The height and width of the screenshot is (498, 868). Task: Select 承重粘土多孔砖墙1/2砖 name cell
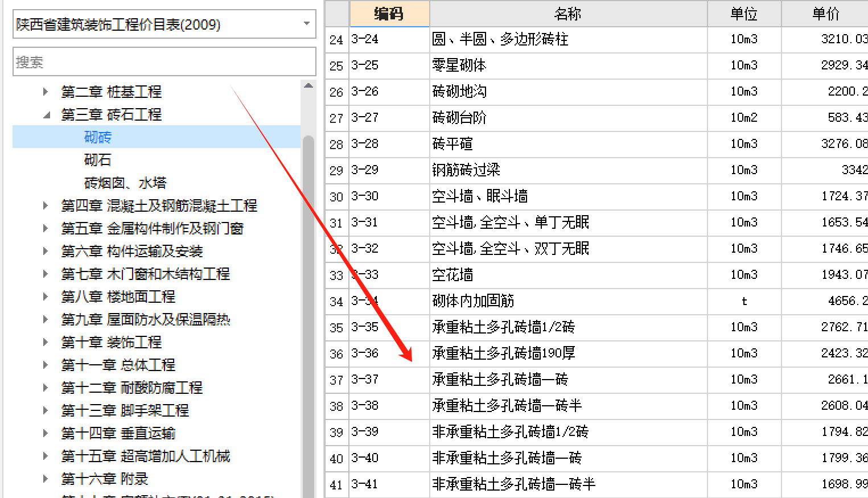(x=568, y=327)
